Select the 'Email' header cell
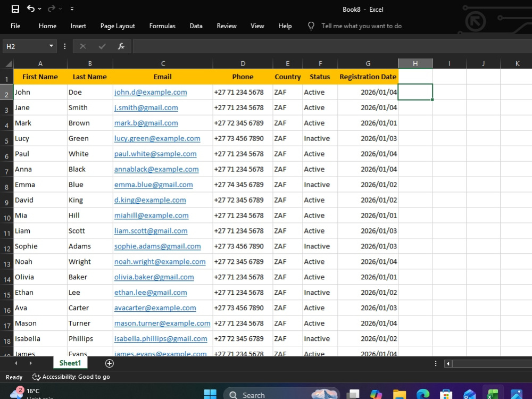 [163, 77]
